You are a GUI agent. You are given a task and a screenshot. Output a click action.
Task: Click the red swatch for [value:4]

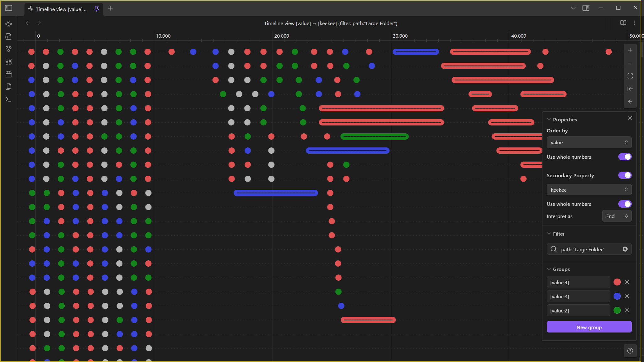click(617, 282)
